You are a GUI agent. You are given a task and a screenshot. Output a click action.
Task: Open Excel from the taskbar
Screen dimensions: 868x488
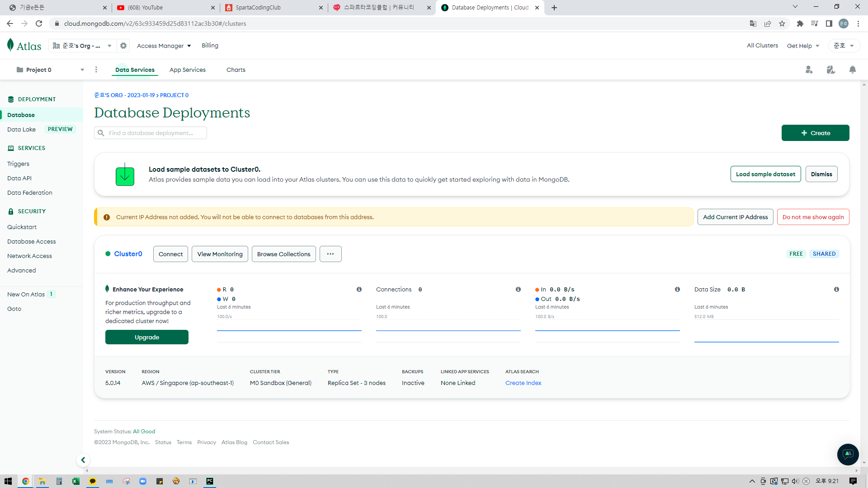click(76, 481)
